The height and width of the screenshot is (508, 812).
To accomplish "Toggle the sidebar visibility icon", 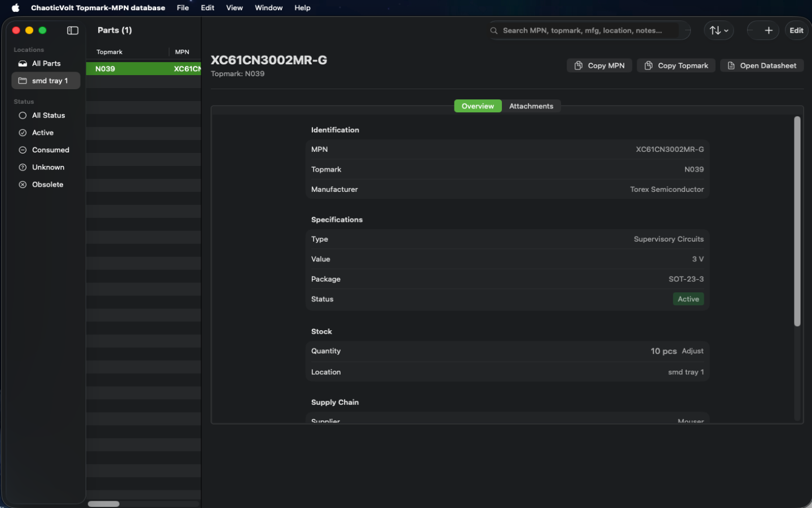I will click(73, 30).
